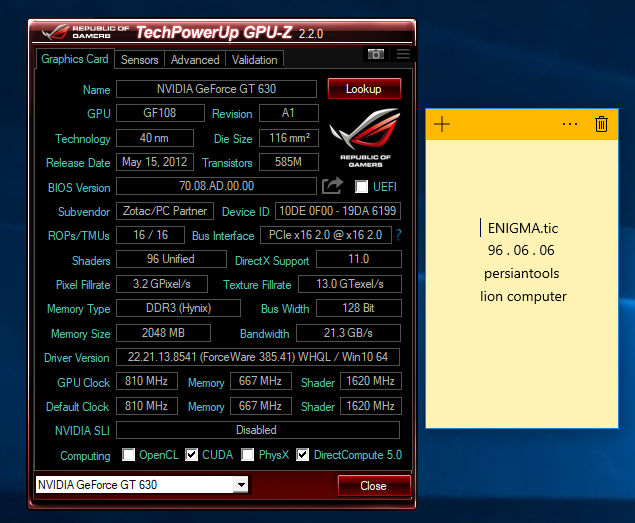Click the Default Clock field 810 MHz
Screen dimensions: 635x523
[147, 406]
